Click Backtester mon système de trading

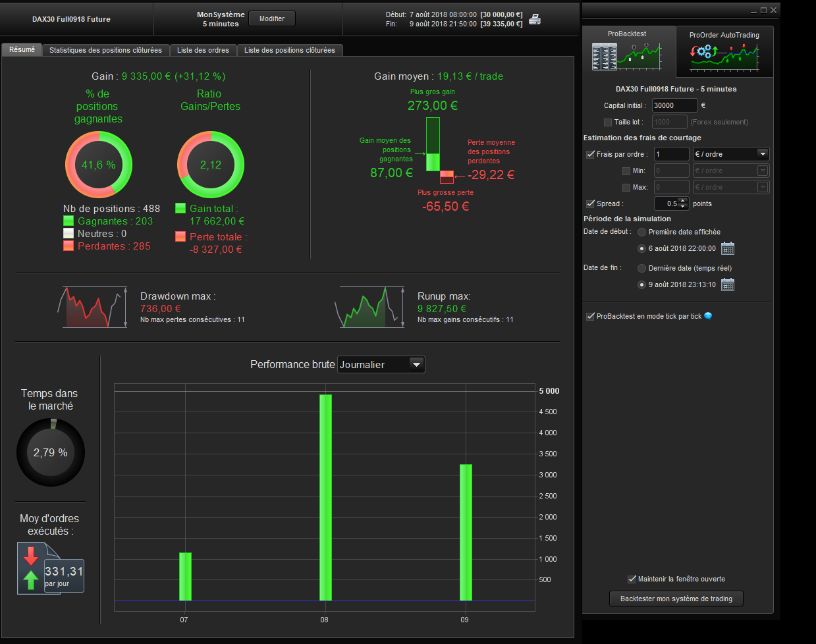coord(676,599)
